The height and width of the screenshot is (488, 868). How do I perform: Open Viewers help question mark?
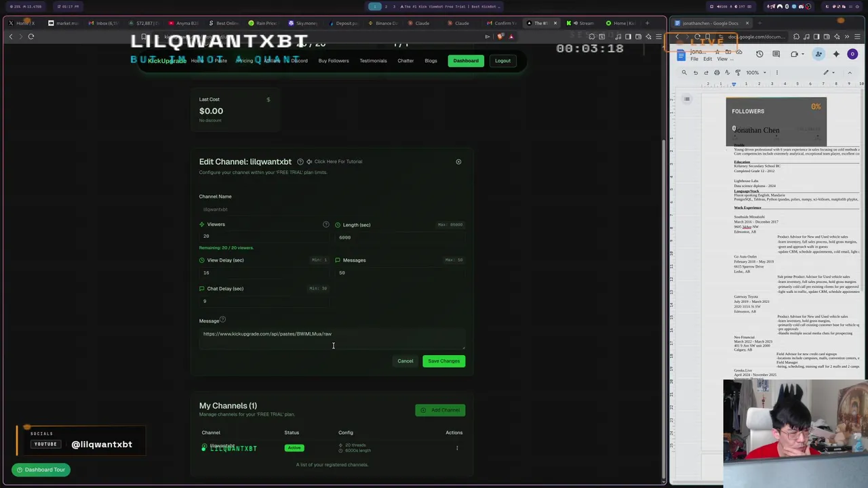[326, 224]
